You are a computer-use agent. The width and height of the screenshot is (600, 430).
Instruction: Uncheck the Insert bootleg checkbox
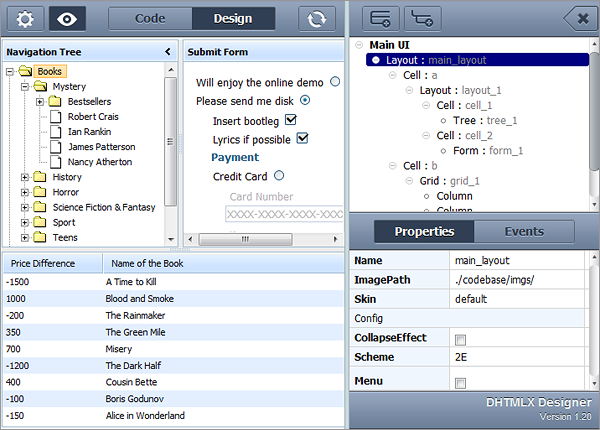[291, 120]
